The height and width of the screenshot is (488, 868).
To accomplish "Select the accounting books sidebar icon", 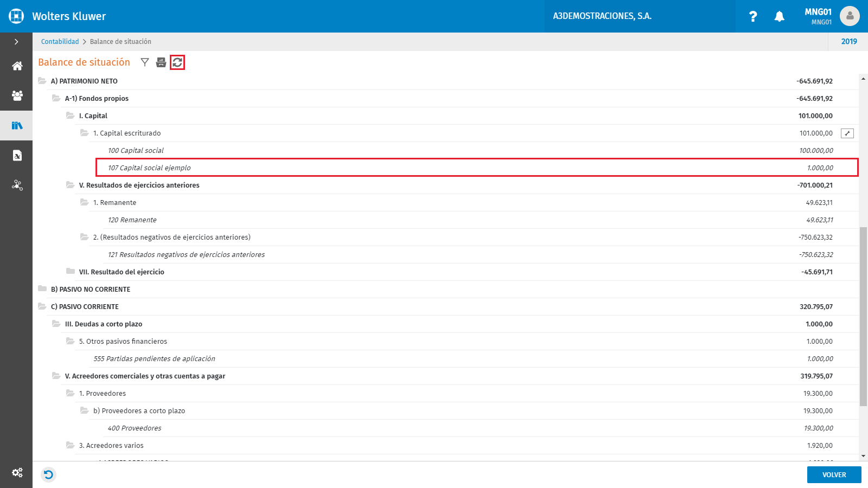I will pos(17,126).
